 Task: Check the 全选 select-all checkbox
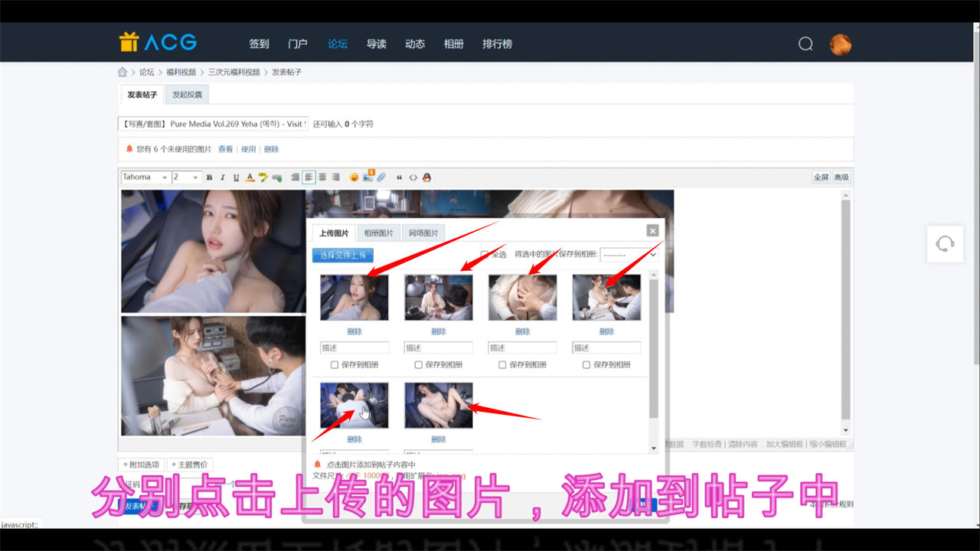coord(485,255)
